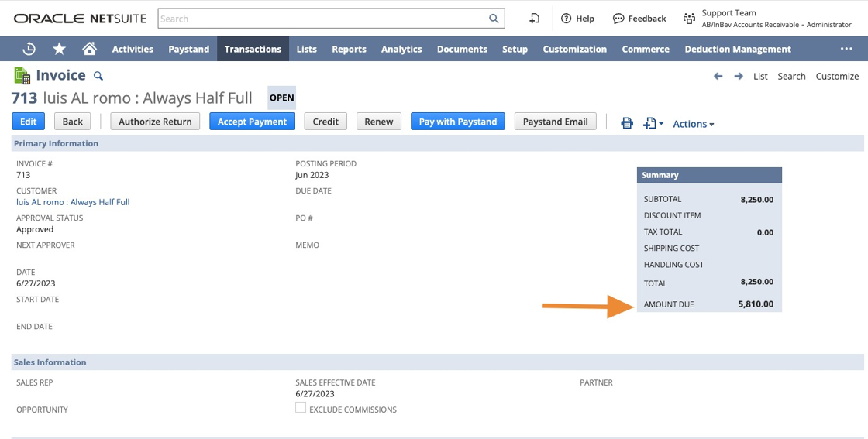Click the Summary box header
Viewport: 868px width, 439px height.
[709, 175]
